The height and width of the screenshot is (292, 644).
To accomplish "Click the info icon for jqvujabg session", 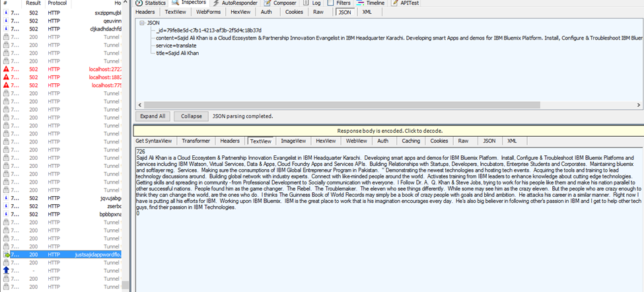I will (6, 198).
